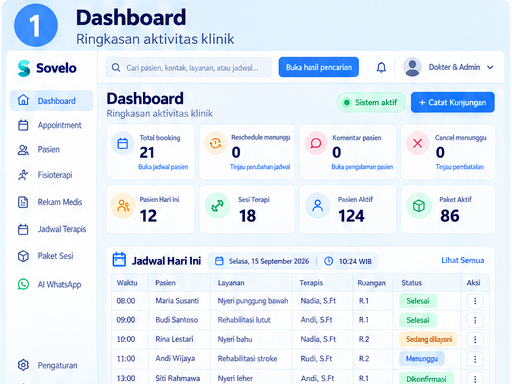512x384 pixels.
Task: Open the Lihat Semua link
Action: (x=463, y=260)
